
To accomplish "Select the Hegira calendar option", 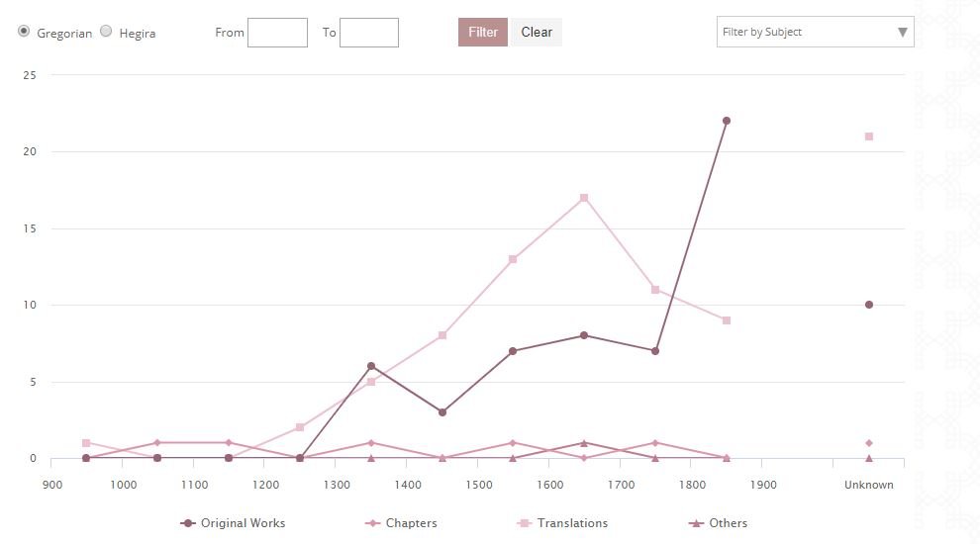I will pyautogui.click(x=106, y=32).
